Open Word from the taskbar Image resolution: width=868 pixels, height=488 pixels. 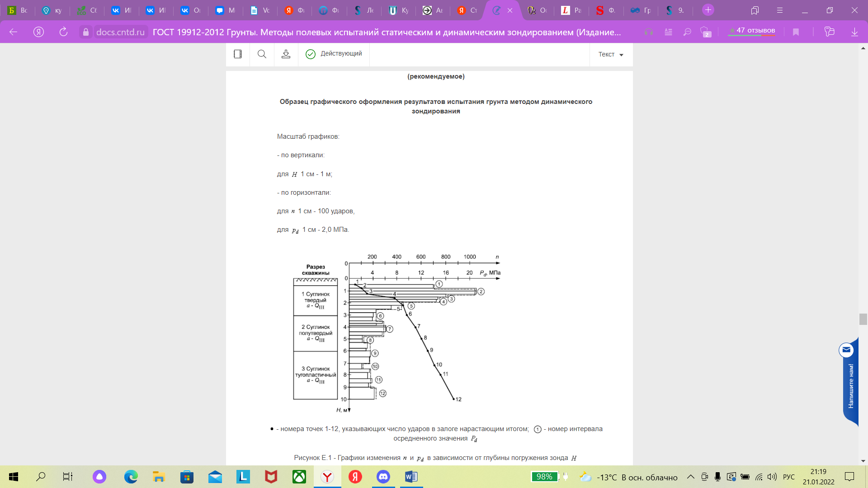(x=411, y=477)
